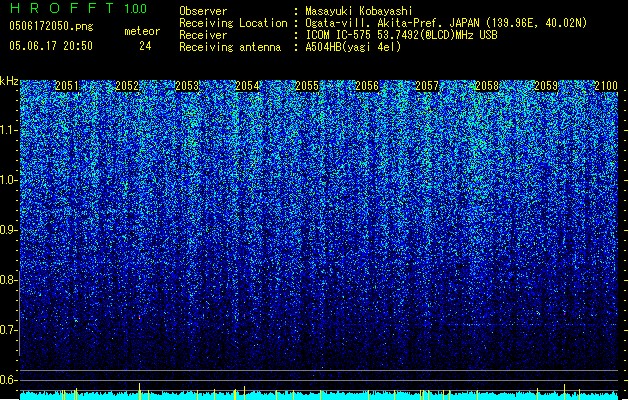Screen dimensions: 629x400
Task: Click the 2052 time marker
Action: click(127, 86)
